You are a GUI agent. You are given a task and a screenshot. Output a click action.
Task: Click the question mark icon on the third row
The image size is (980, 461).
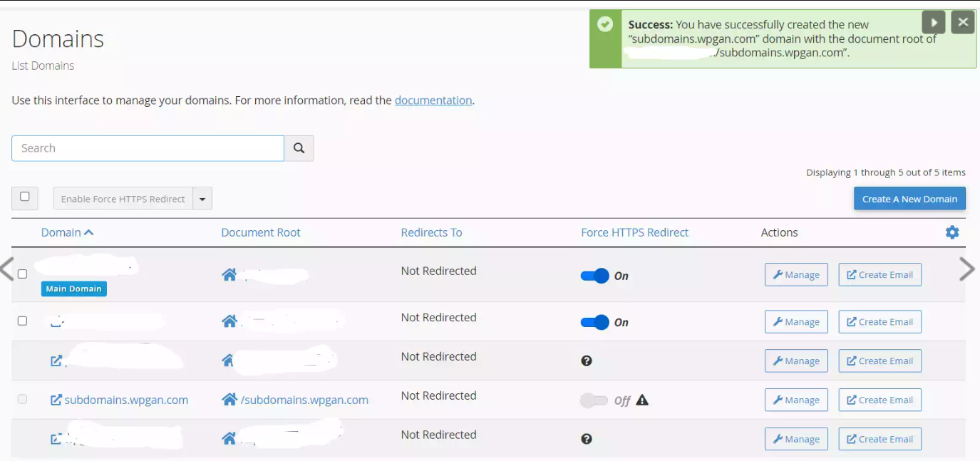click(x=587, y=361)
